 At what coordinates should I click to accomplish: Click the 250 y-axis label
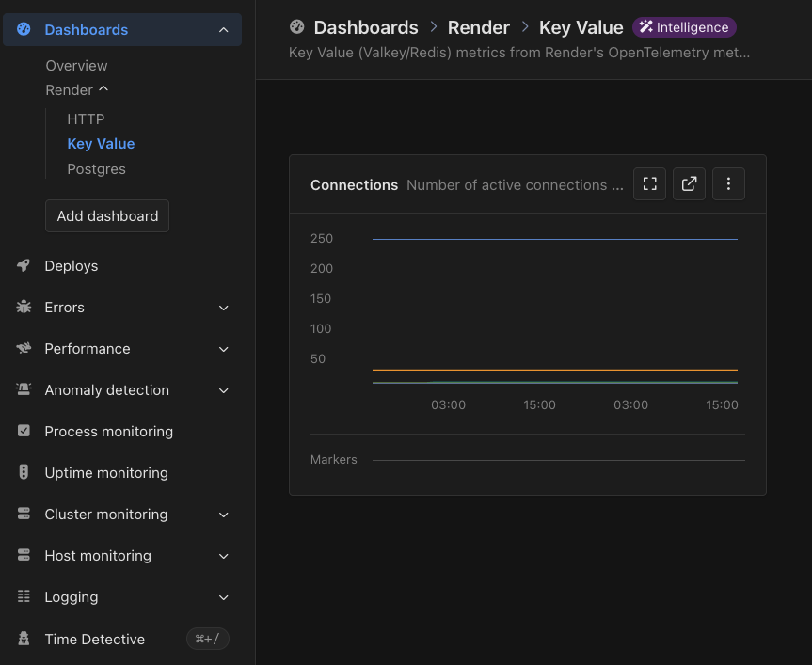click(322, 239)
